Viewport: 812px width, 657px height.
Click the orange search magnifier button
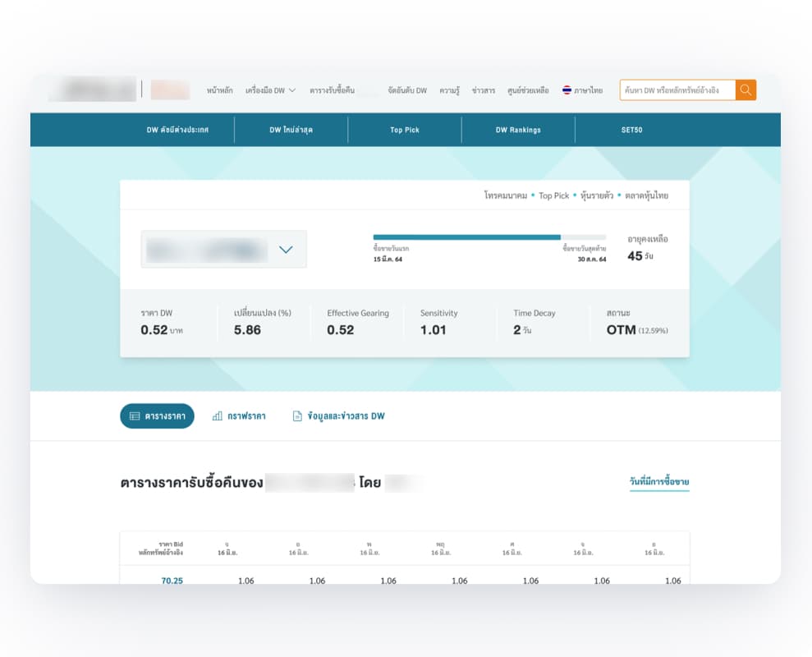[745, 90]
